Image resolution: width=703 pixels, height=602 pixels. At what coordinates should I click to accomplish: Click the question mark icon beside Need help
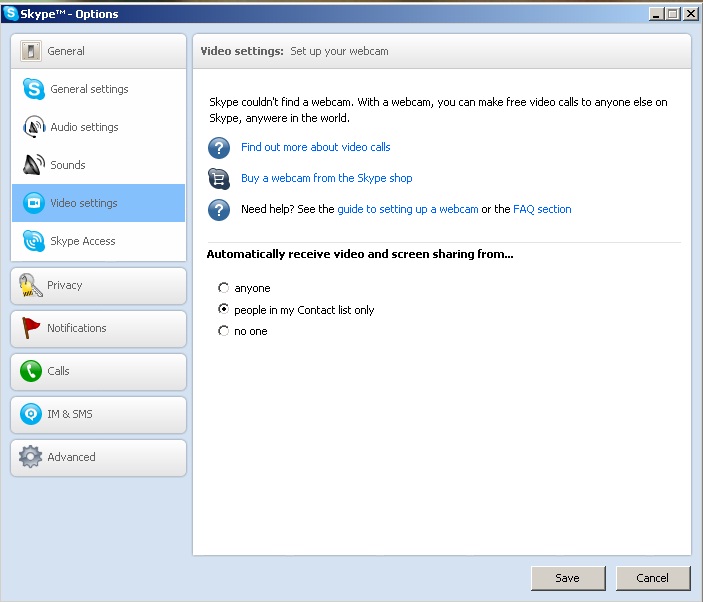[x=219, y=210]
